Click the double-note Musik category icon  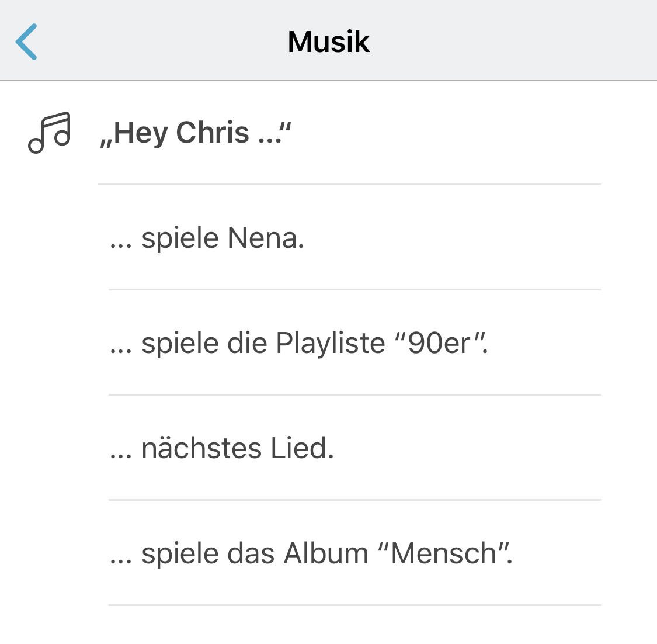[50, 133]
